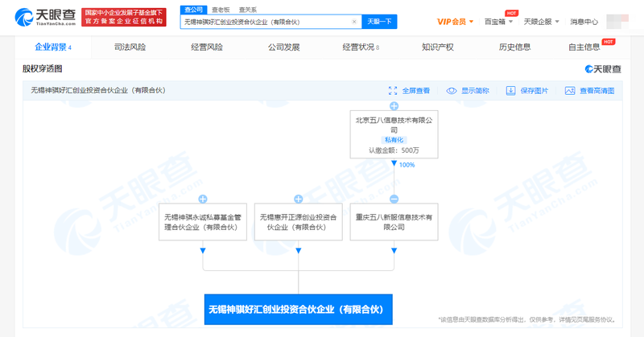Image resolution: width=644 pixels, height=337 pixels.
Task: Click the 查看高清图 image icon
Action: click(x=570, y=91)
